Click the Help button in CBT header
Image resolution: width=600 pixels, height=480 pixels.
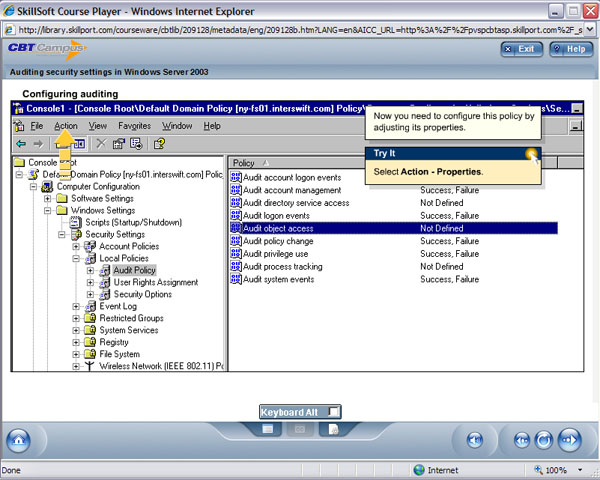coord(569,48)
